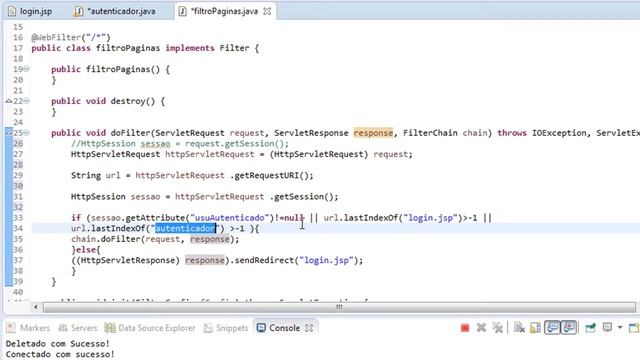640x360 pixels.
Task: Collapse the filtroPaginas constructor at line 19
Action: (x=27, y=69)
